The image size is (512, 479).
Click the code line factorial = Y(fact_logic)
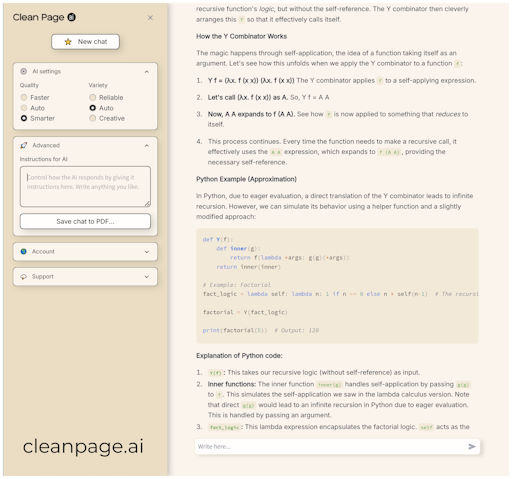pos(245,312)
